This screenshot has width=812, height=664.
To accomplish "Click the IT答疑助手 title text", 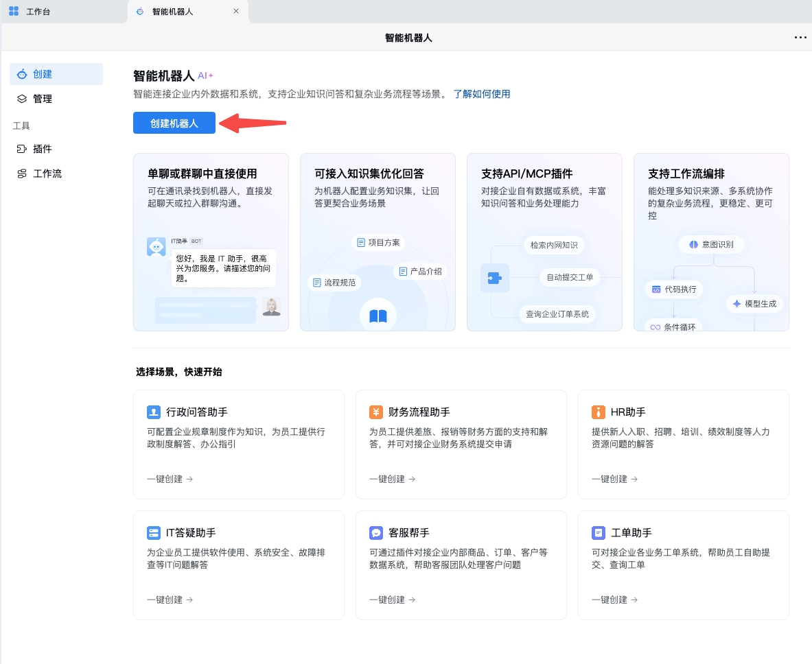I will (x=191, y=532).
